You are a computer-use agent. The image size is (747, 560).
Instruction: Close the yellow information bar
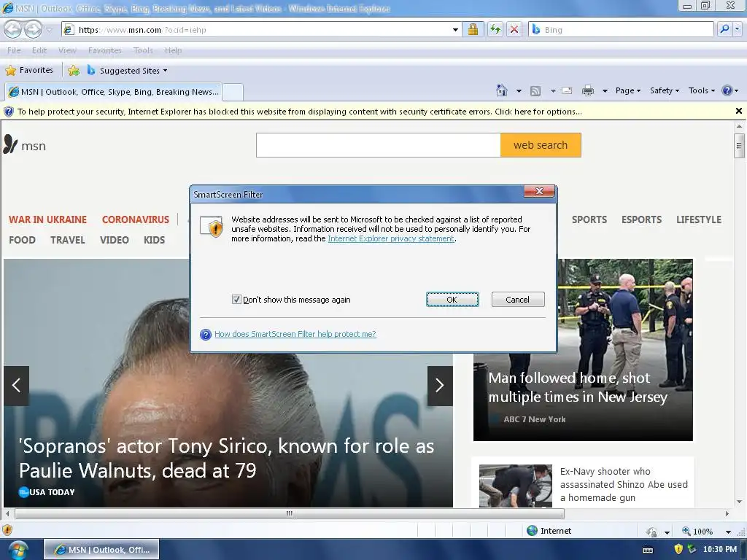point(738,111)
